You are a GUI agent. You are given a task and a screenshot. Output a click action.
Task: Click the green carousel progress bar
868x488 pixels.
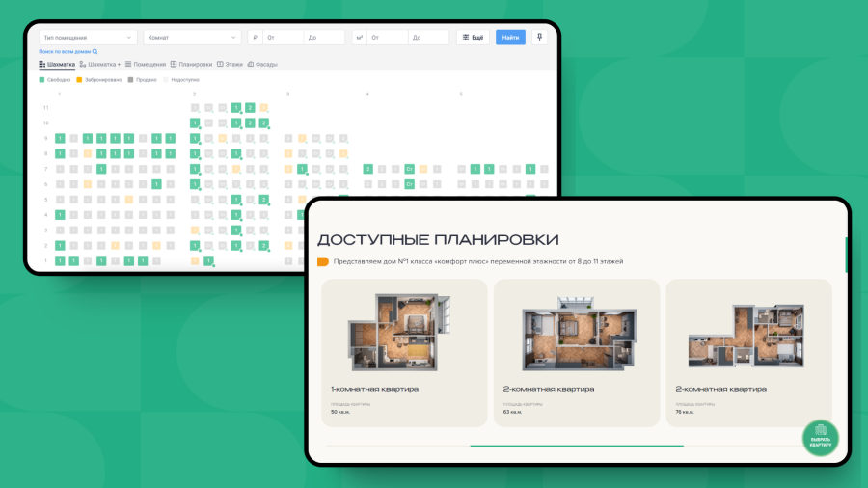pyautogui.click(x=577, y=446)
